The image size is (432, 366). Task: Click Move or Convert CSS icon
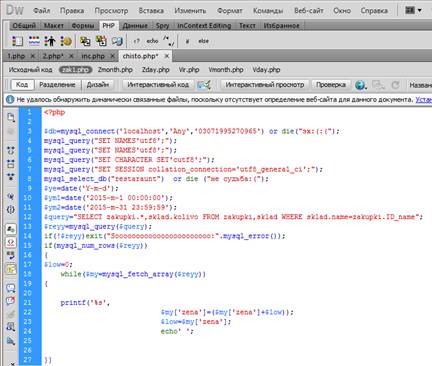(11, 341)
